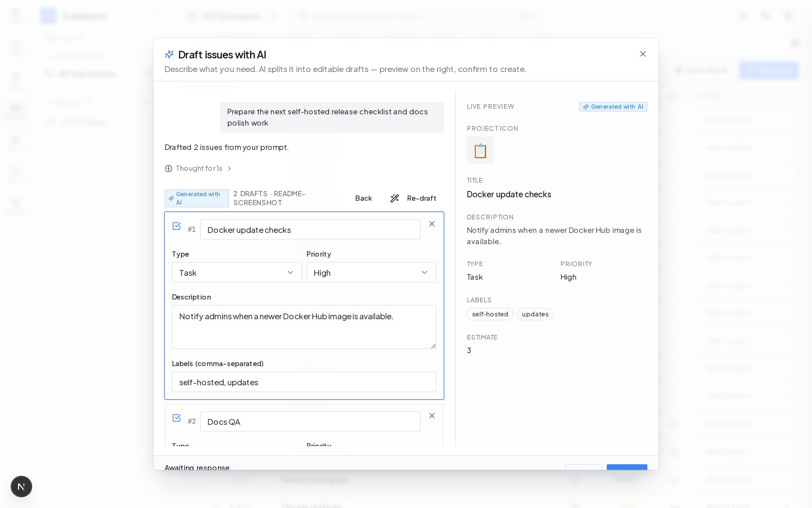The width and height of the screenshot is (812, 508).
Task: Remove the Docs QA draft with X
Action: coord(432,416)
